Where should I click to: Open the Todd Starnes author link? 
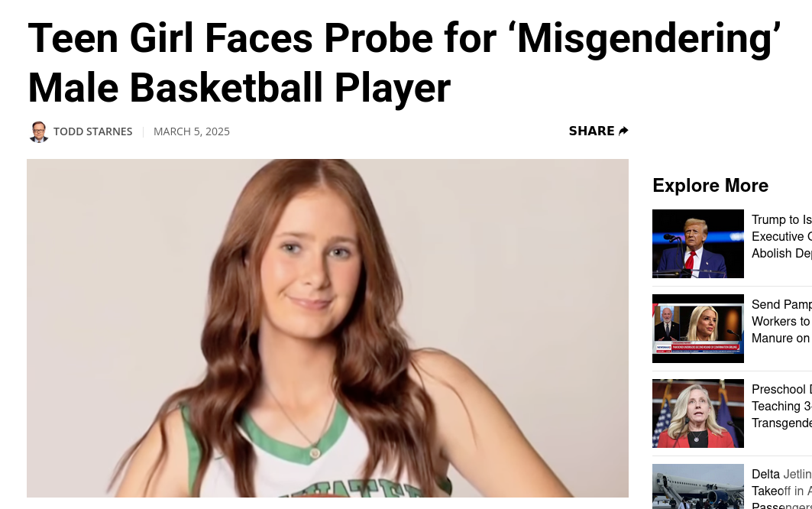pos(92,131)
